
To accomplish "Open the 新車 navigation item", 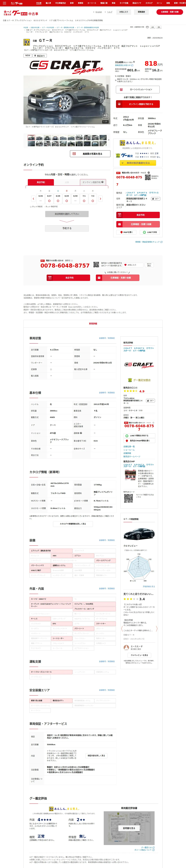I will tap(72, 3).
